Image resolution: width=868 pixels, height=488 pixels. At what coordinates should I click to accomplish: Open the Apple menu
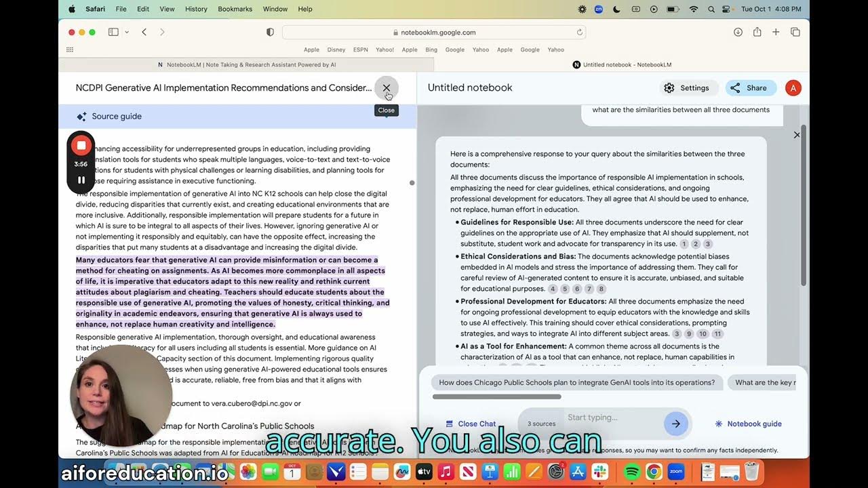(x=72, y=9)
